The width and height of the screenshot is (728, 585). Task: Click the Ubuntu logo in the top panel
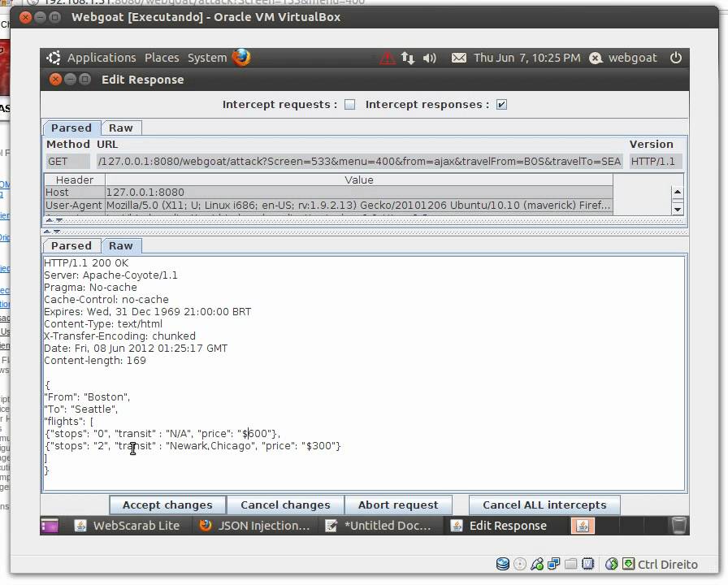coord(54,58)
